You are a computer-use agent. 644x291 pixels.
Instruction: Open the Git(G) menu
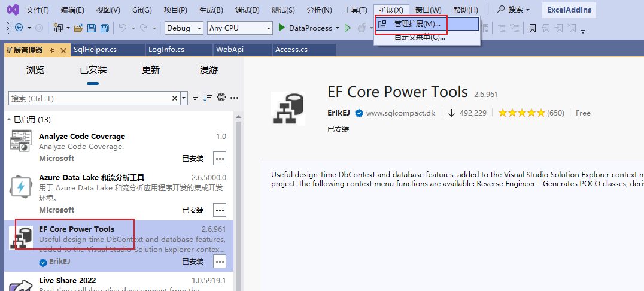click(142, 10)
